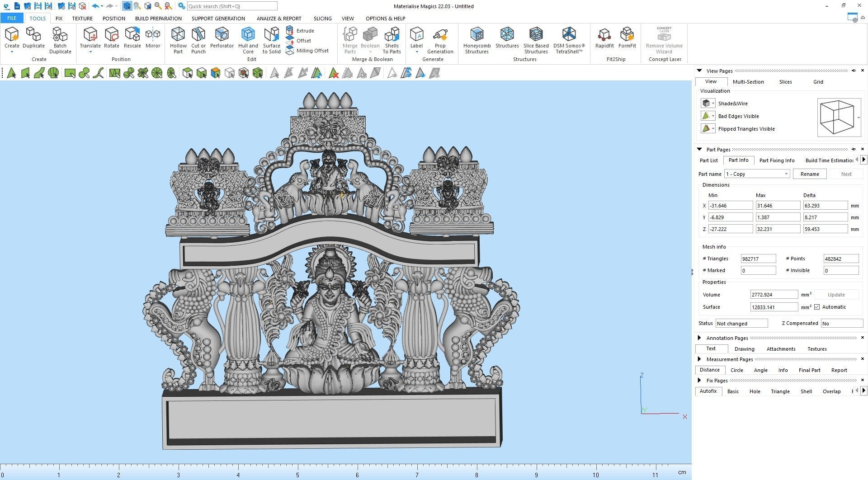Expand the Measurement Pages panel

[699, 359]
